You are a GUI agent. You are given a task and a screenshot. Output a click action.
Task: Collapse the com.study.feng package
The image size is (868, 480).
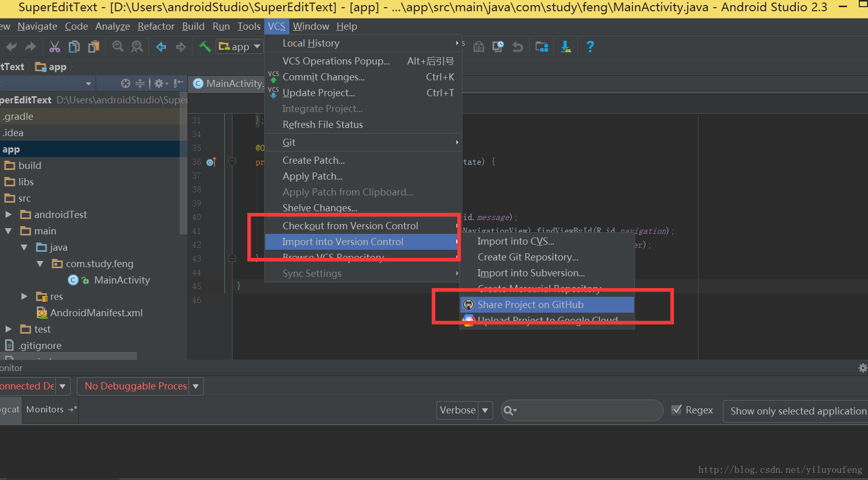40,264
